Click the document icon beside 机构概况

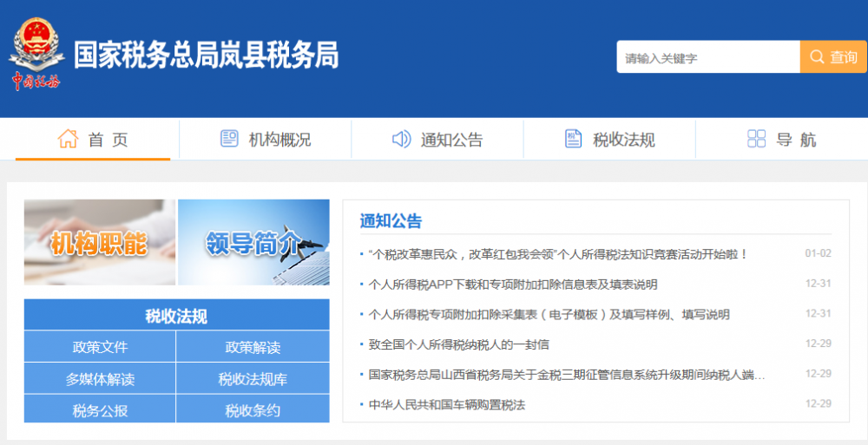229,139
